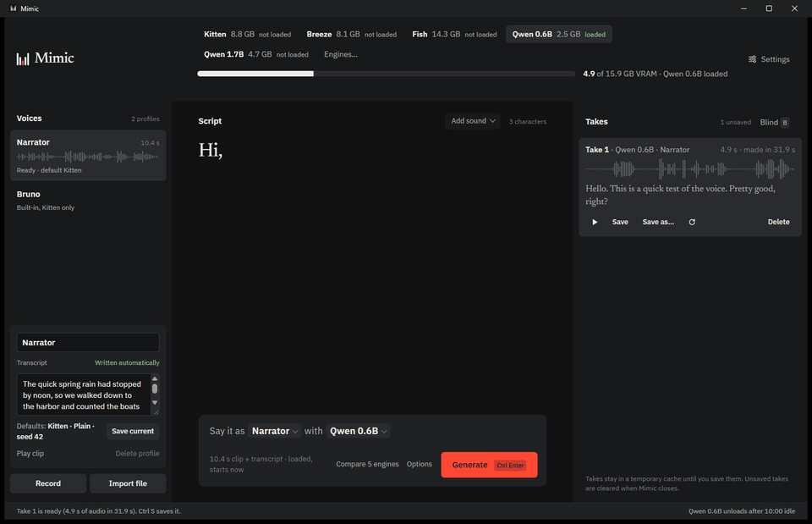Toggle Blind mode for takes
This screenshot has height=524, width=812.
[774, 122]
